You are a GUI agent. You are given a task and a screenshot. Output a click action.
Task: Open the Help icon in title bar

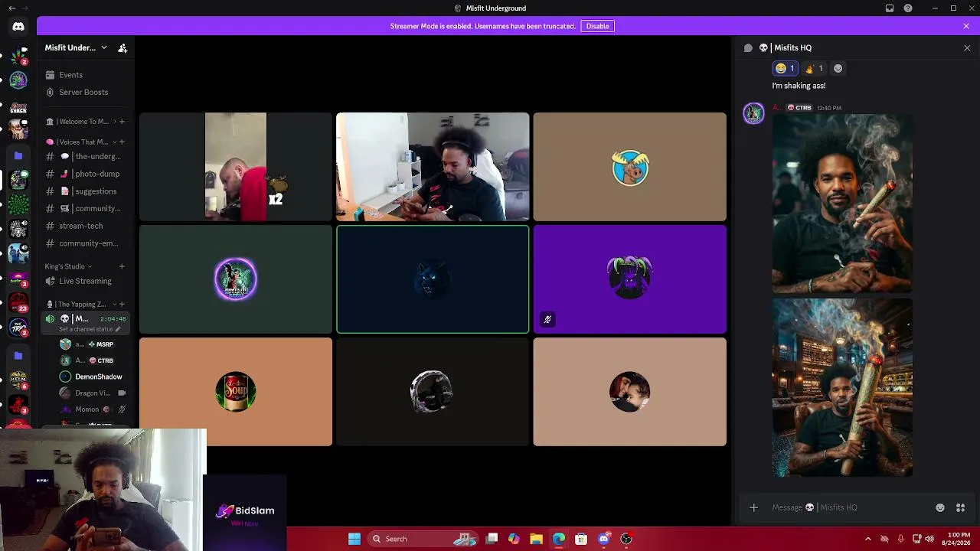click(x=908, y=8)
